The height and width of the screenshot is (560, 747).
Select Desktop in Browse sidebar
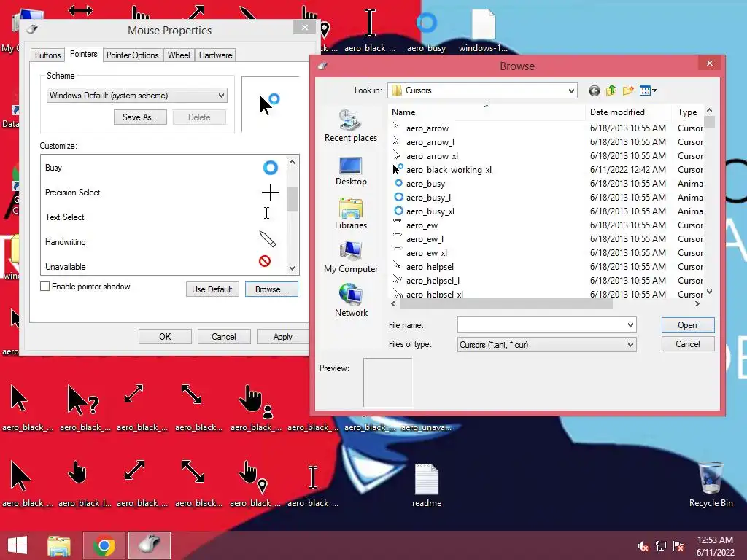coord(351,171)
